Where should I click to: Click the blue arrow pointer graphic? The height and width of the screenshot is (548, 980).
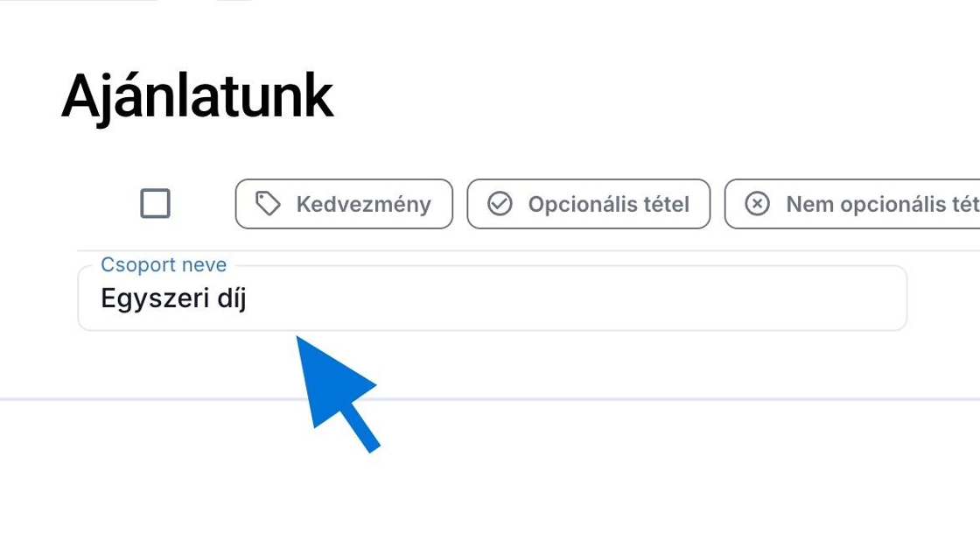click(337, 391)
